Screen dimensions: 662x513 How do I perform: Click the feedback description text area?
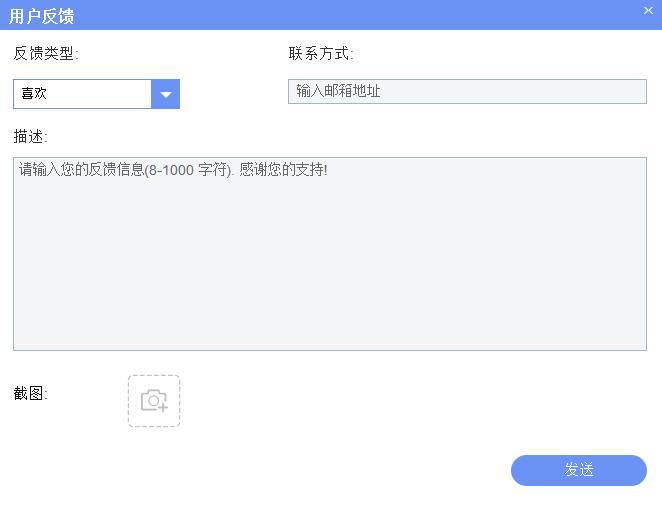(330, 254)
